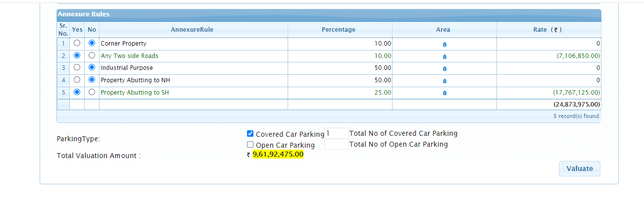Viewport: 644px width, 220px height.
Task: Select Yes for Property Abutting to NH
Action: pyautogui.click(x=77, y=80)
